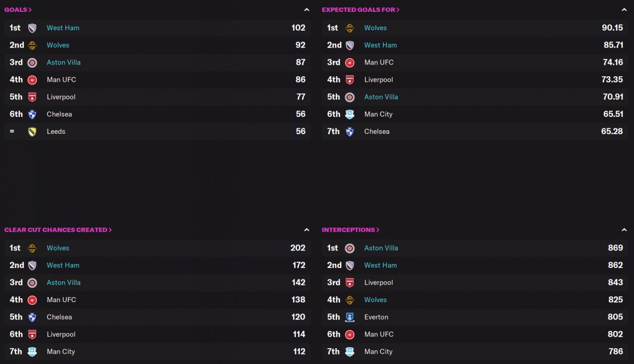Open Clear Cut Chances Created heading link
This screenshot has height=364, width=634.
(58, 230)
